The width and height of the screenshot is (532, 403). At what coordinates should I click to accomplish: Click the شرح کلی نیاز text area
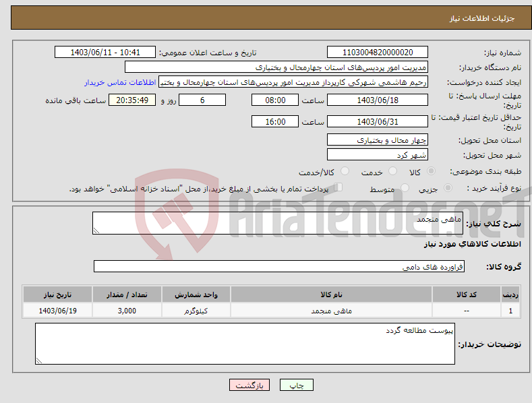pos(278,223)
